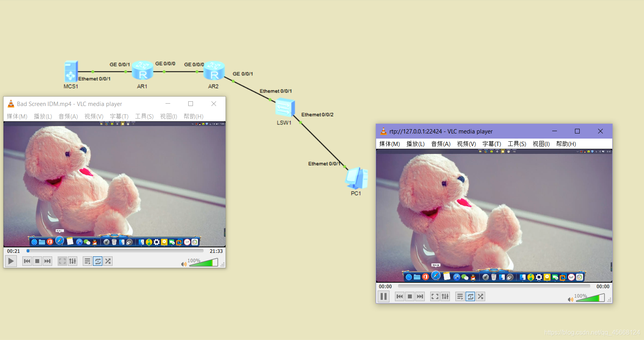Open 视图(I) menu in rtp stream window
Viewport: 644px width, 340px height.
[x=541, y=144]
